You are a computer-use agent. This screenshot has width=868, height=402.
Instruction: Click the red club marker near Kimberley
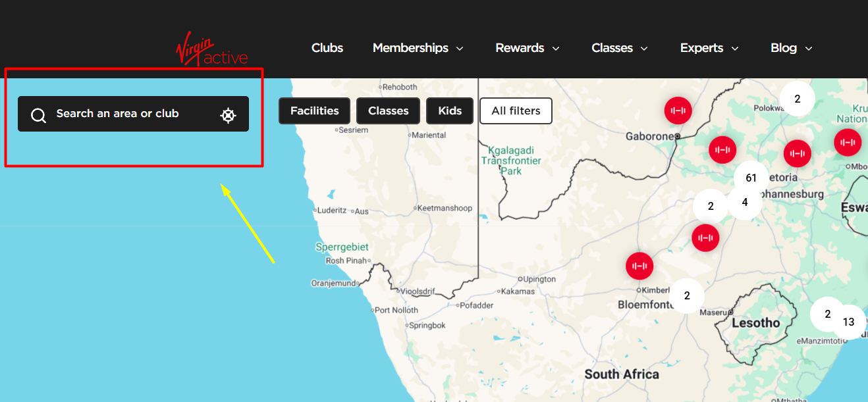point(639,266)
